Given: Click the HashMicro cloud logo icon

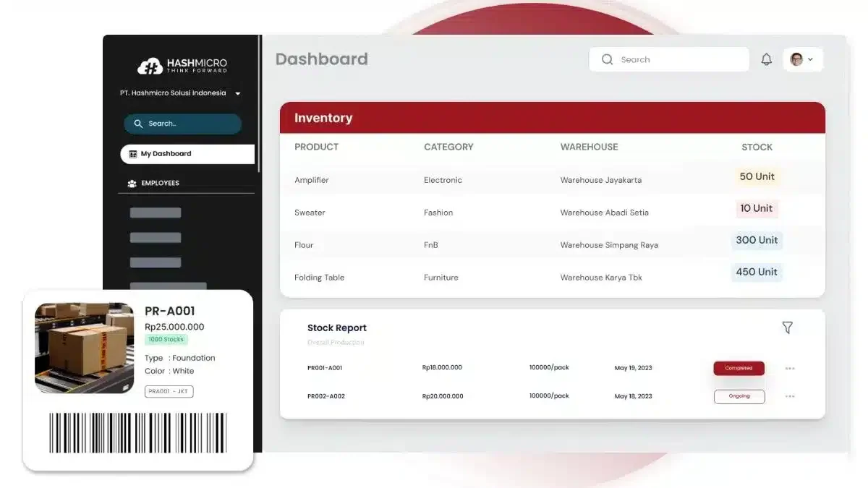Looking at the screenshot, I should click(150, 67).
